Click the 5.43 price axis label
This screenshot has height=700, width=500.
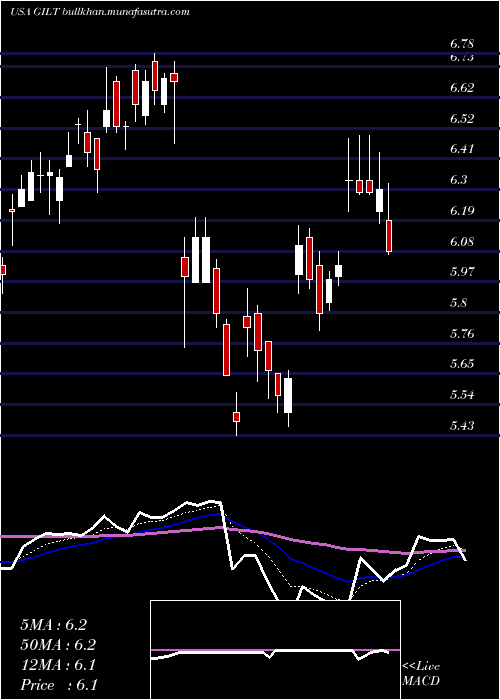point(462,426)
